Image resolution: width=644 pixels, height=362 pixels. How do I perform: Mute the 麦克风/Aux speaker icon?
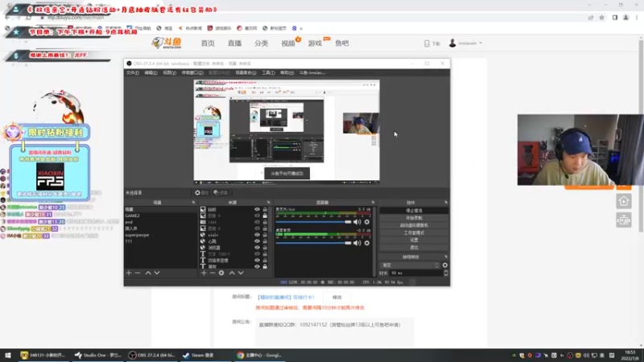click(x=357, y=222)
